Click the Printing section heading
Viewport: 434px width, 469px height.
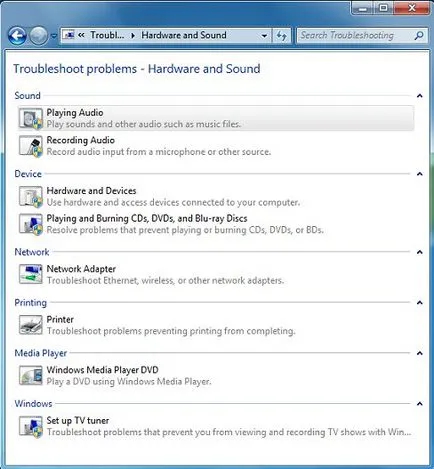point(31,303)
